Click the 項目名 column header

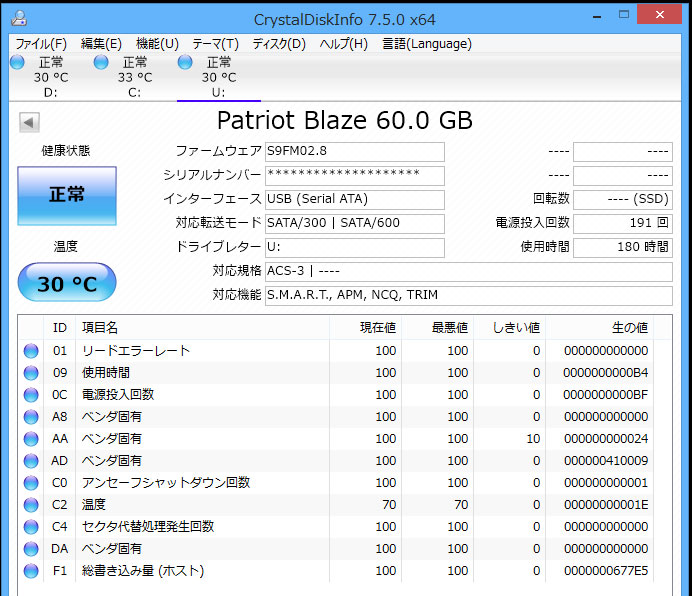(x=202, y=328)
